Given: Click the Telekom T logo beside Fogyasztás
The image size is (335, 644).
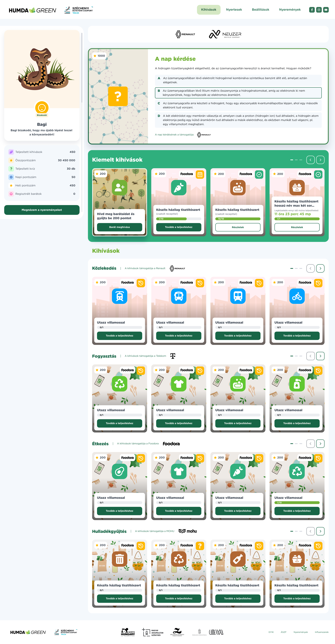Looking at the screenshot, I should click(173, 356).
